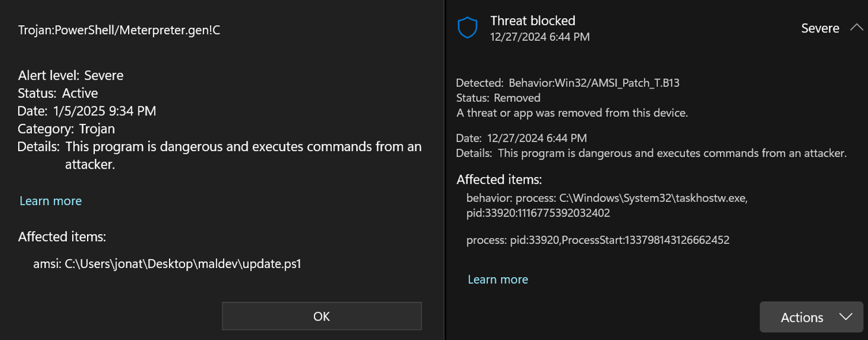The image size is (868, 340).
Task: Click the Alert level: Severe line
Action: coord(70,75)
